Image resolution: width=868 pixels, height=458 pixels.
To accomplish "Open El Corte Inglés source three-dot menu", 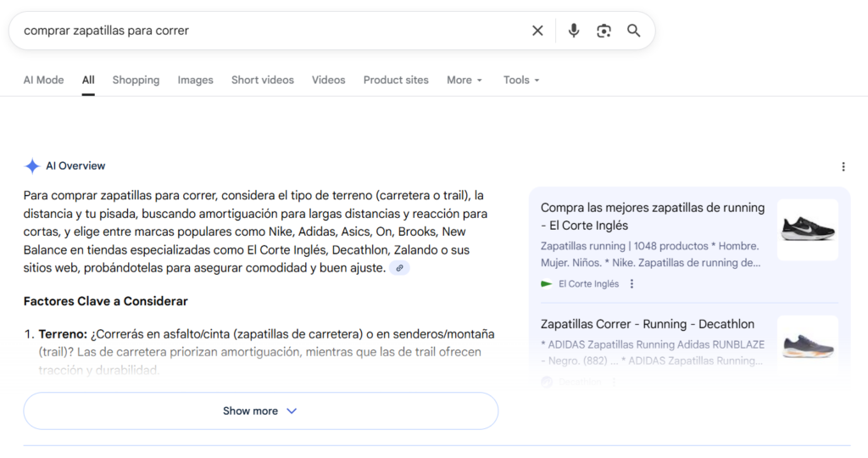I will pos(632,283).
